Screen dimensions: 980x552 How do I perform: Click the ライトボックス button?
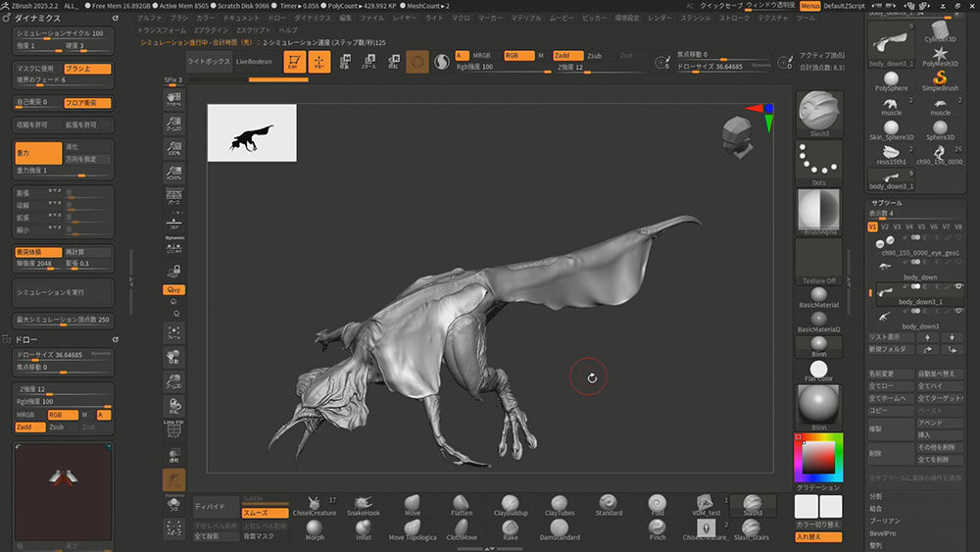point(208,62)
